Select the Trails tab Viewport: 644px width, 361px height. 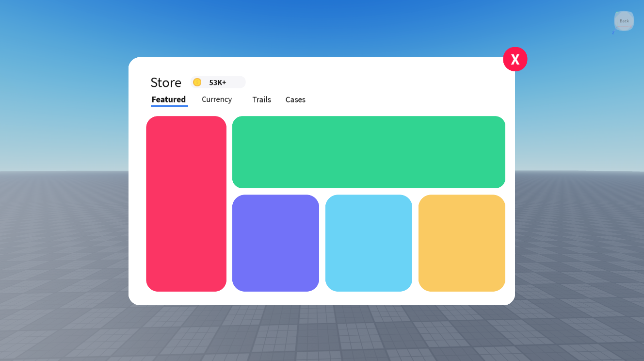261,99
